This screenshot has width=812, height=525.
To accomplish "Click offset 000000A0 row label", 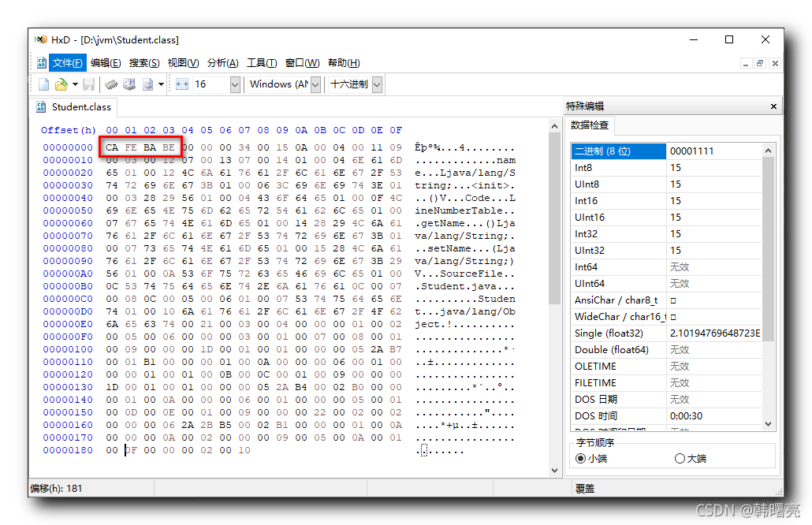I will click(x=68, y=274).
